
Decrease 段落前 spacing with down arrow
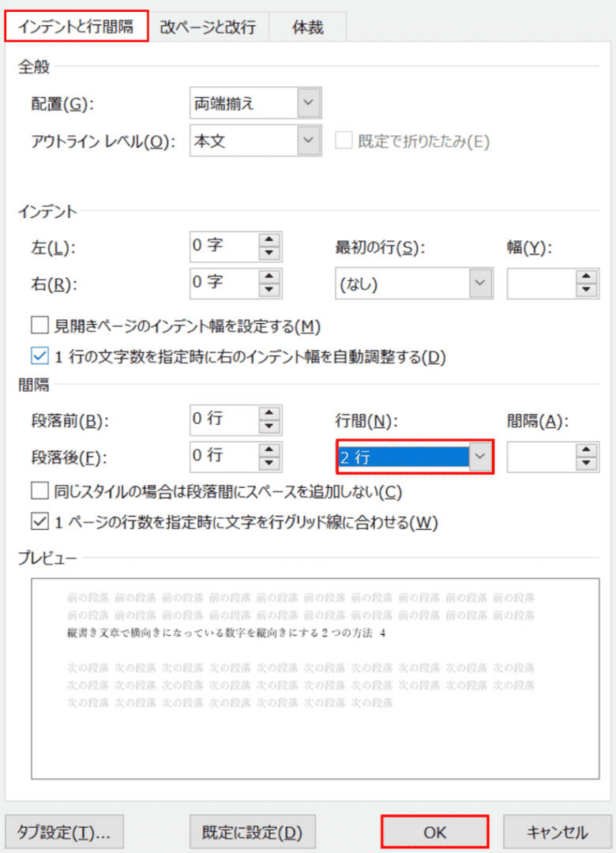tap(269, 426)
